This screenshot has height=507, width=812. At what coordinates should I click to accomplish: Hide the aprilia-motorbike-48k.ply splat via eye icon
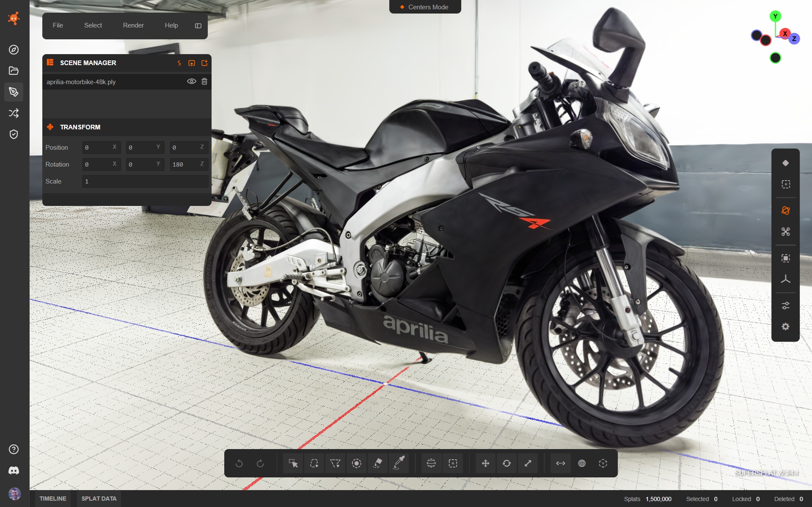tap(191, 82)
